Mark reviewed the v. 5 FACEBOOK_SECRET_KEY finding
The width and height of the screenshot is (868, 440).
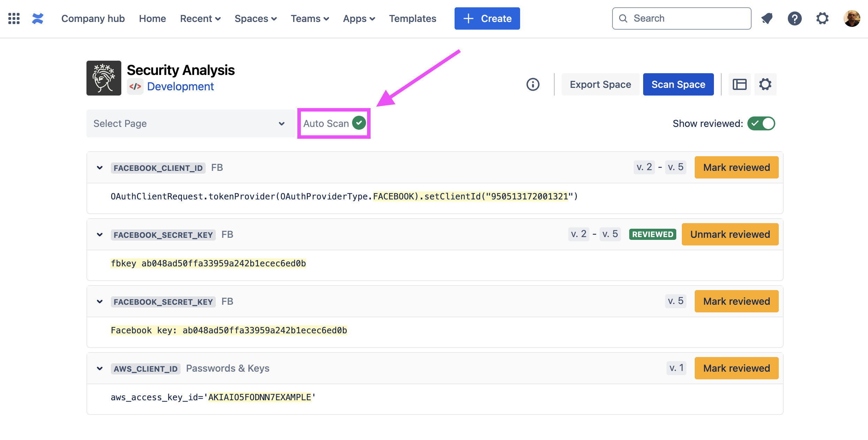(737, 301)
